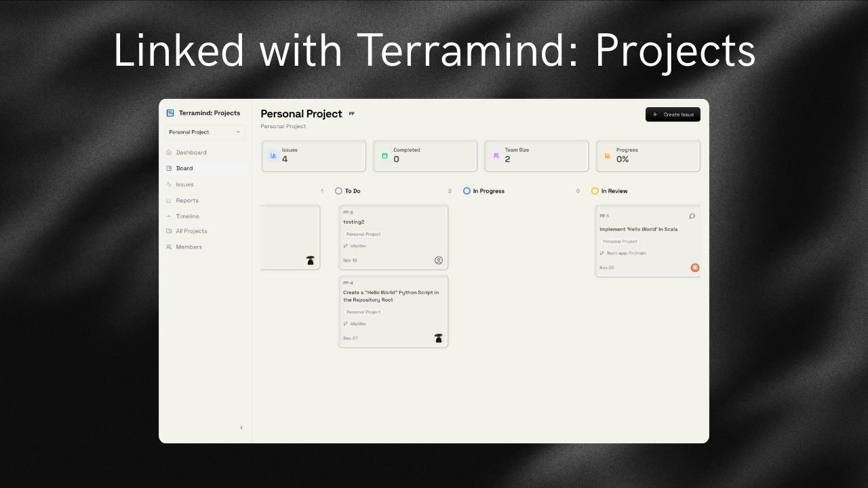Viewport: 868px width, 488px height.
Task: Select the Dashboard home icon
Action: pos(170,152)
